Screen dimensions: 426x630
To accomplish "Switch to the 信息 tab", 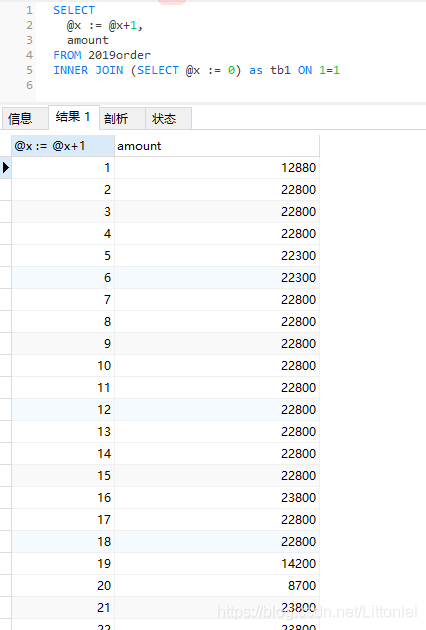I will coord(25,119).
